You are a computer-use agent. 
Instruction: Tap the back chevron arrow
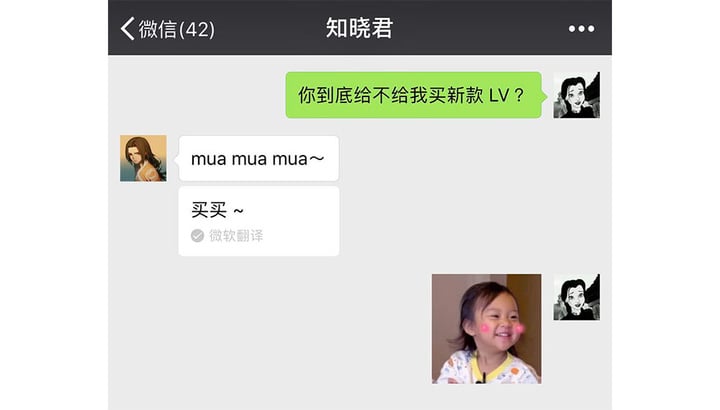click(x=128, y=29)
